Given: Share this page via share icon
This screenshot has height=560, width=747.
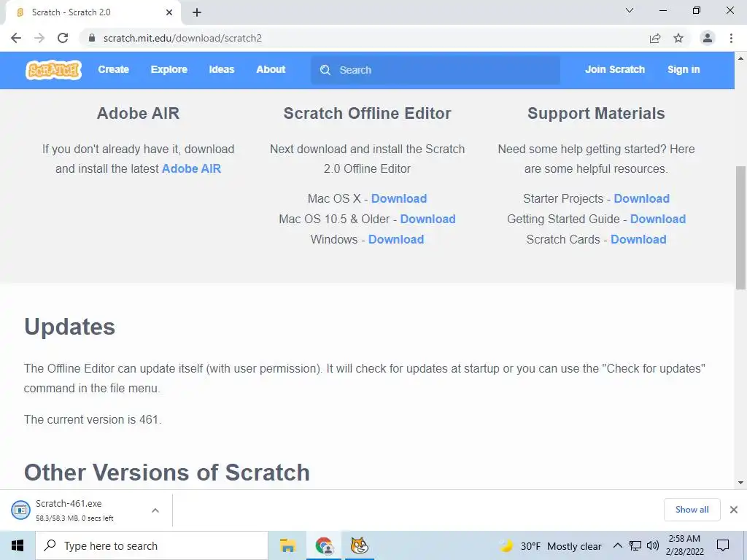Looking at the screenshot, I should click(655, 38).
